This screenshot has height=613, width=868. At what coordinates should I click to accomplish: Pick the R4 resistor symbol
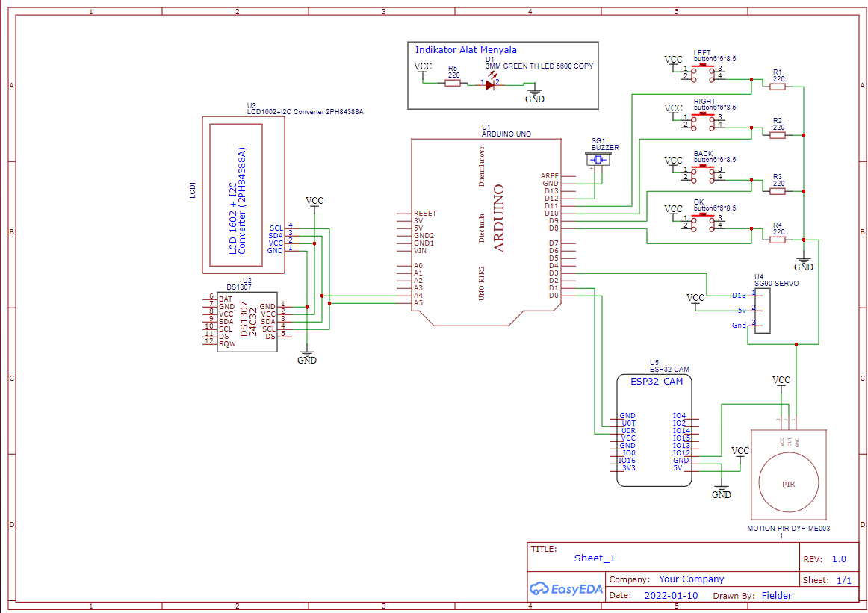tap(777, 240)
